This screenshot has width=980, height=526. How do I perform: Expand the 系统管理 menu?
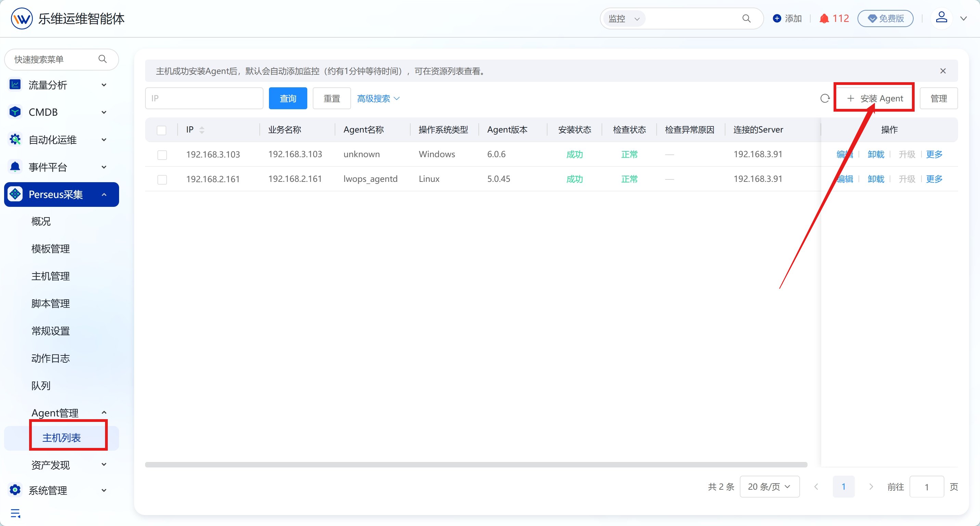click(x=104, y=490)
